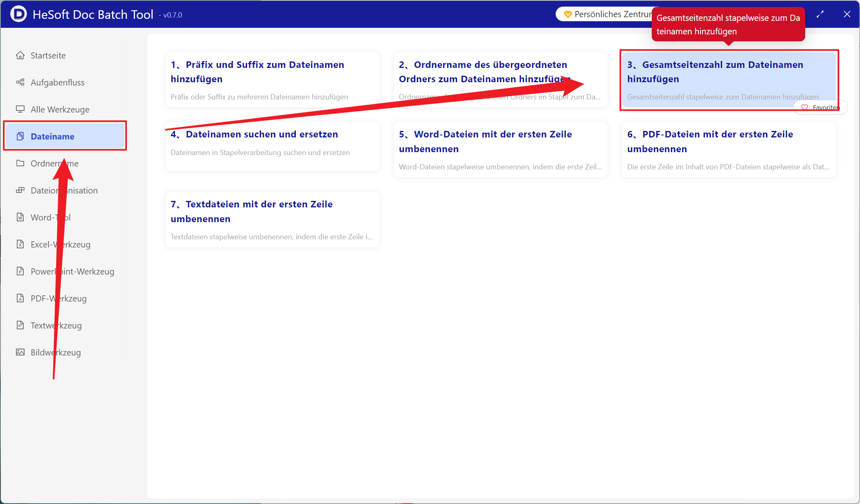860x504 pixels.
Task: Open the Aufgabenfluss menu entry
Action: click(x=65, y=82)
